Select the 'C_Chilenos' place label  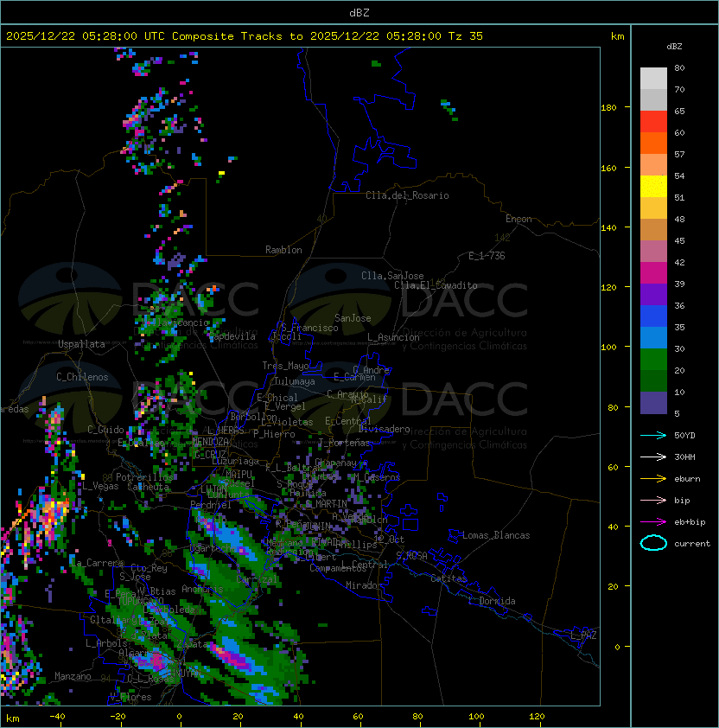82,377
